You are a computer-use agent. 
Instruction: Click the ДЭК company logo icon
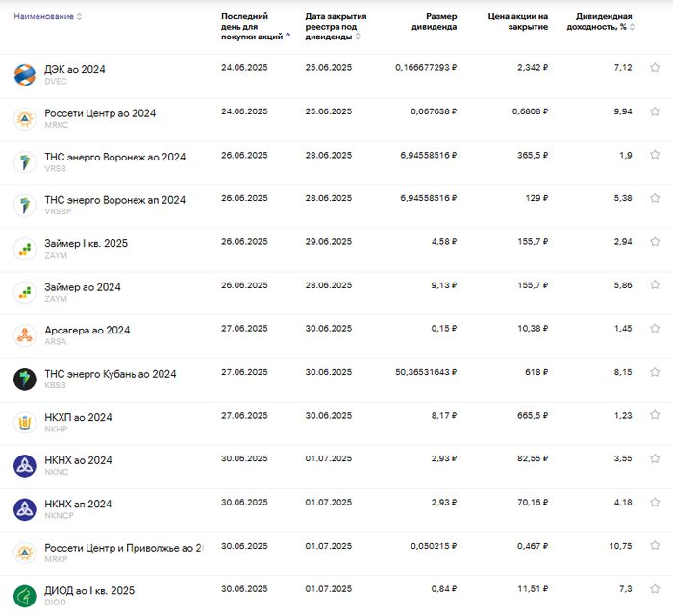(x=24, y=75)
